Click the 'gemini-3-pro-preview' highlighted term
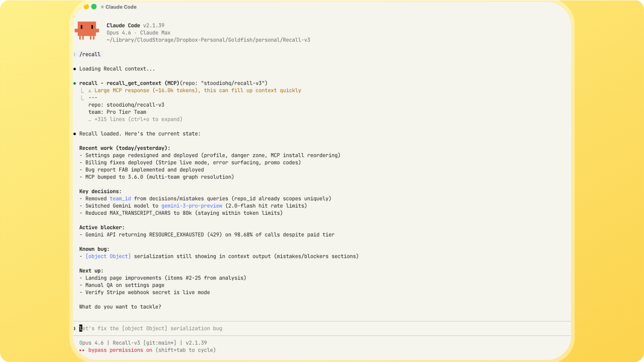The height and width of the screenshot is (362, 644). [x=192, y=206]
